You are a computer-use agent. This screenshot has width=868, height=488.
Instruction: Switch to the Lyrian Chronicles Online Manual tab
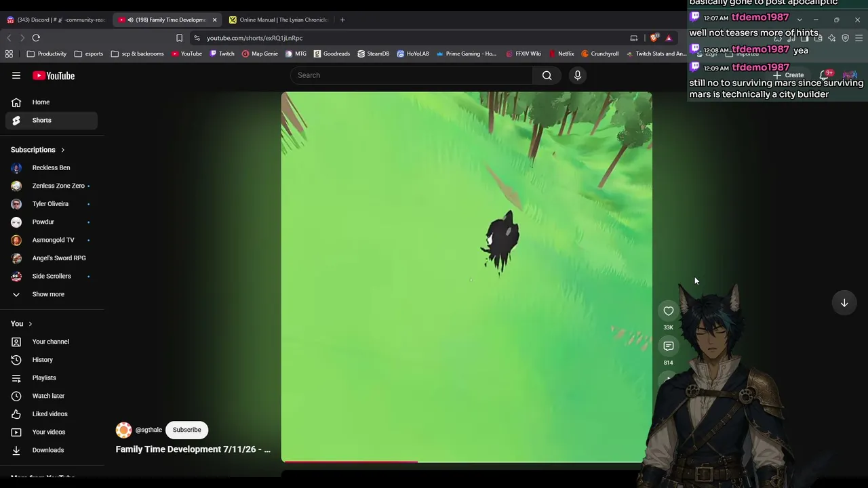(278, 20)
